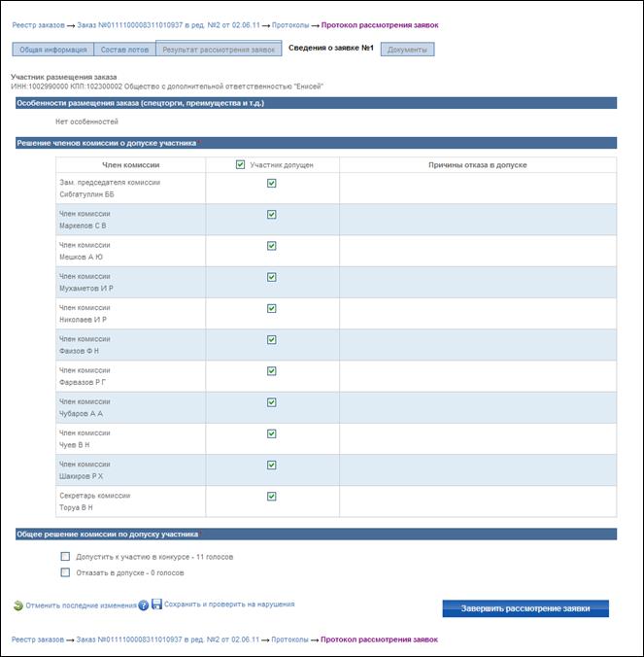Go to Протоколы in the bottom breadcrumb
Screen dimensions: 644x657
289,640
